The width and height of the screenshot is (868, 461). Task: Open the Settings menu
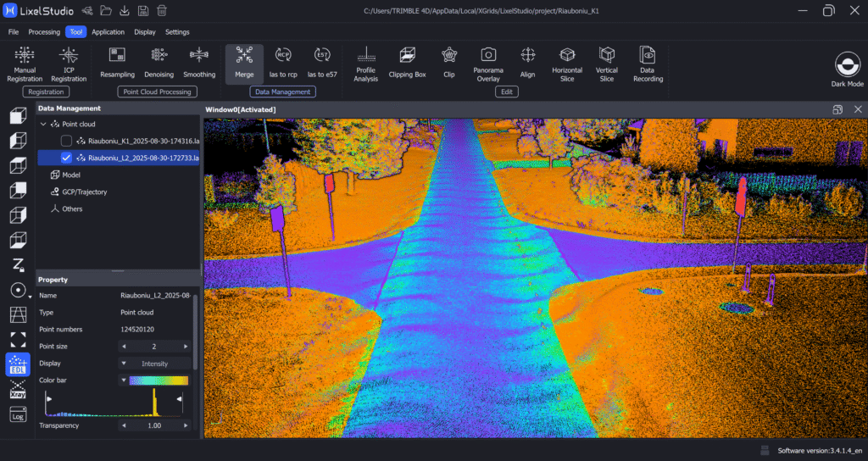[x=177, y=32]
